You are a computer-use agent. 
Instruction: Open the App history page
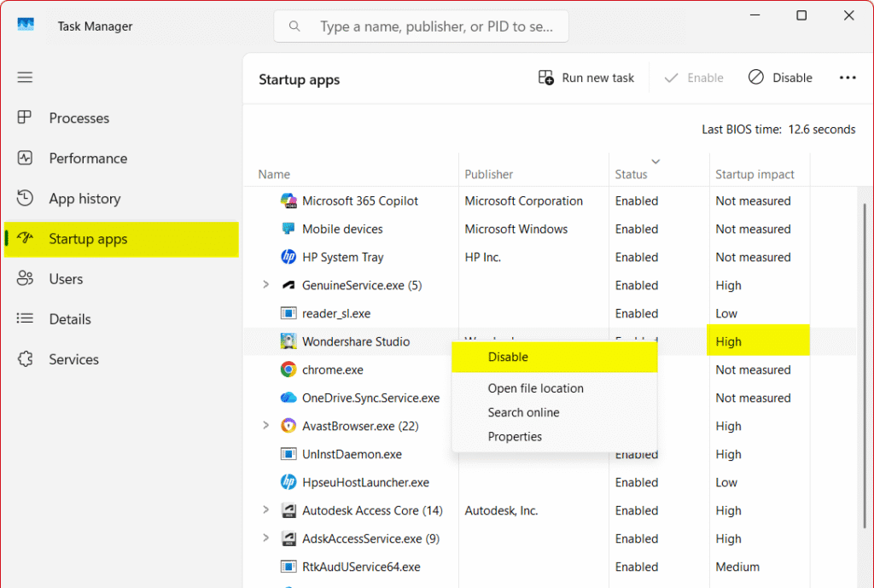point(121,198)
